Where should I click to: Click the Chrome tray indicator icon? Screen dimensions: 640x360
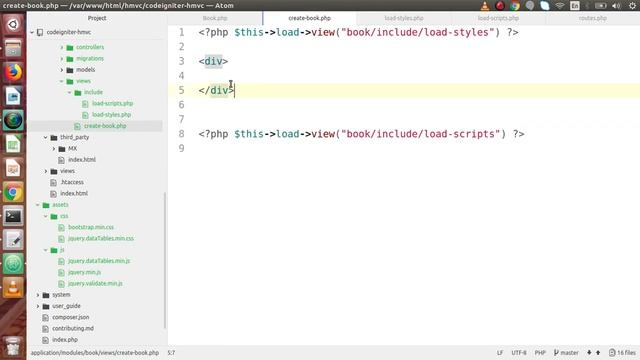(515, 6)
